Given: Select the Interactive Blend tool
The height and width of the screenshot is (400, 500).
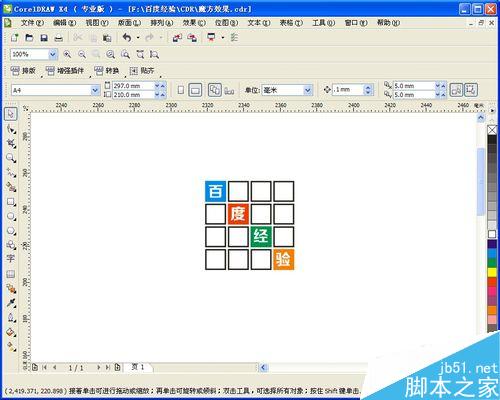Looking at the screenshot, I should coord(11,289).
